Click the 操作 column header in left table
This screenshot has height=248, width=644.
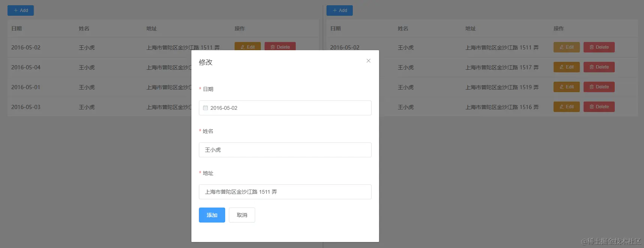point(240,28)
